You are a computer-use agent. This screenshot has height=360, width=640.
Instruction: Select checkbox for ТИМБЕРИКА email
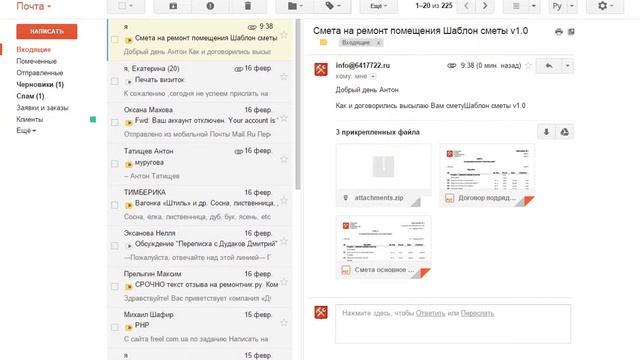[115, 205]
